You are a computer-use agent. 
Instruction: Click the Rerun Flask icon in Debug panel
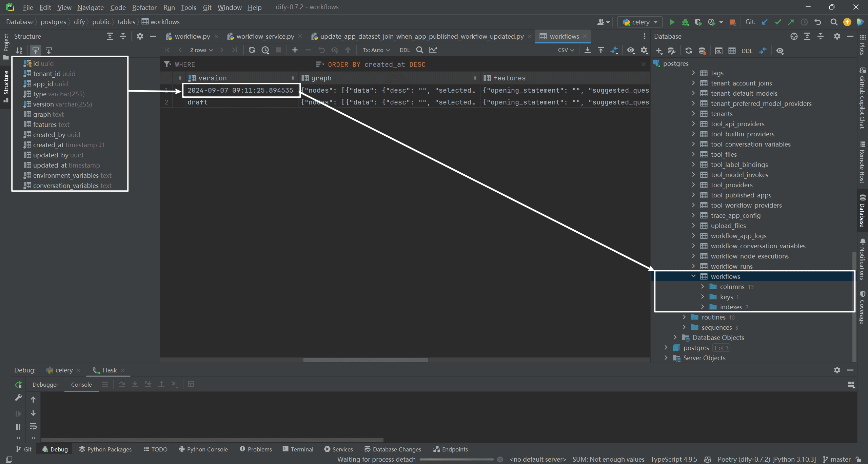(19, 385)
